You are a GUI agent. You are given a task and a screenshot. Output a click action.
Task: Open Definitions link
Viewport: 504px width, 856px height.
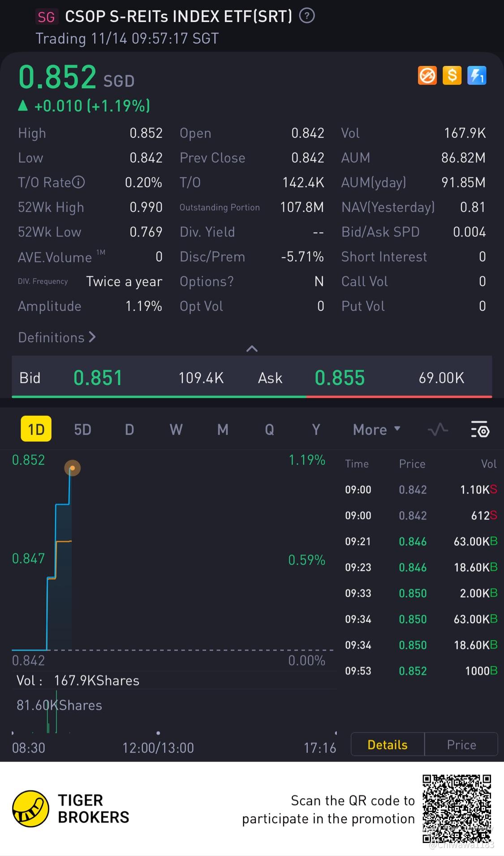click(x=57, y=337)
